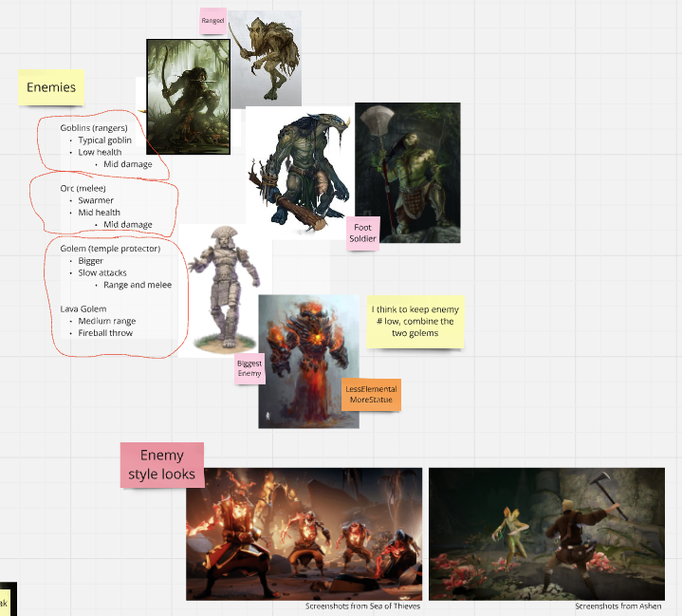The image size is (682, 616).
Task: Select the orange "LessElemental MoreStatue" note
Action: (372, 394)
